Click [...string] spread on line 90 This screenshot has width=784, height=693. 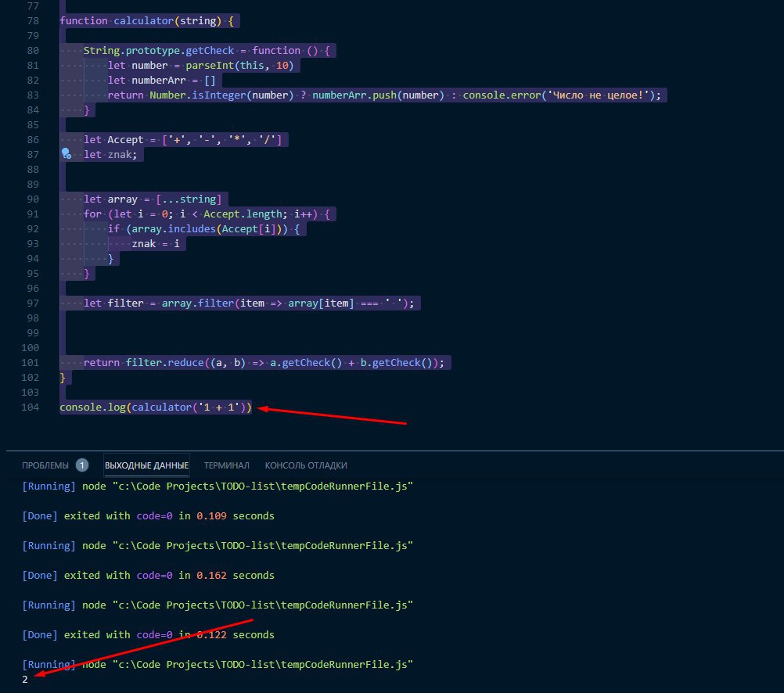(x=189, y=199)
